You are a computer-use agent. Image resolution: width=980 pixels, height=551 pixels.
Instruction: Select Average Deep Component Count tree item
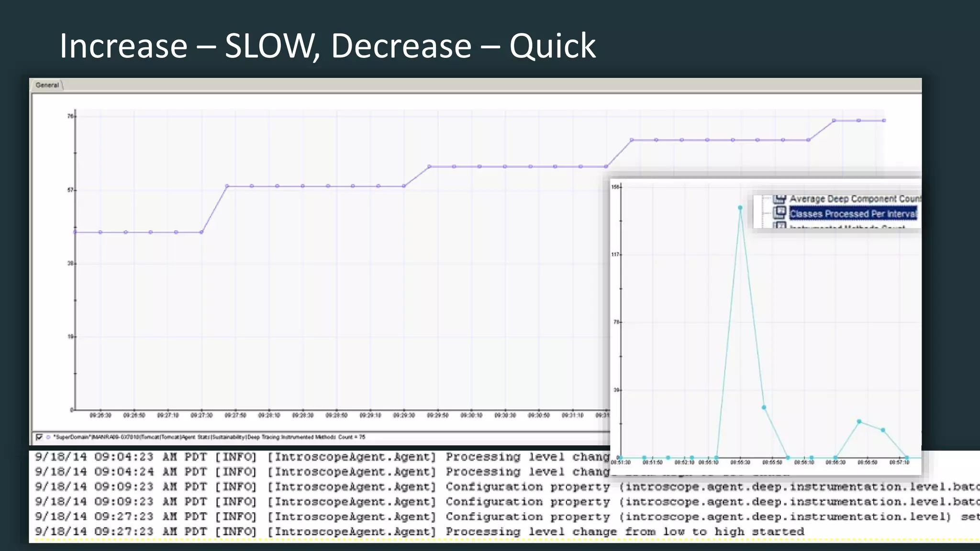[855, 199]
